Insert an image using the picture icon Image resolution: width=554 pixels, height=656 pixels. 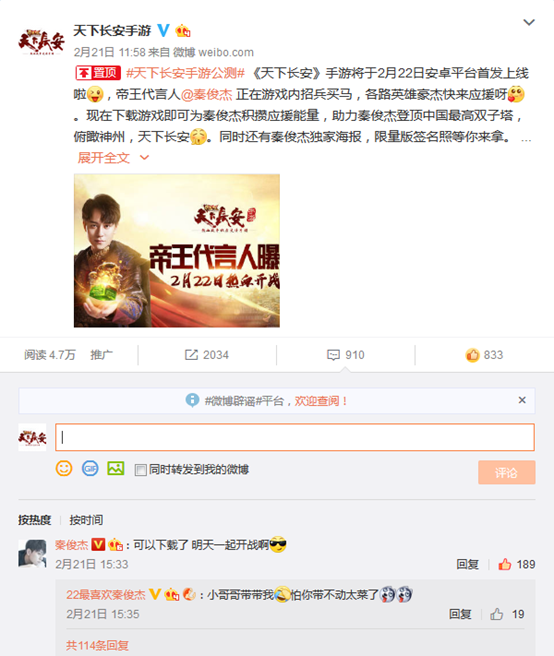tap(115, 468)
